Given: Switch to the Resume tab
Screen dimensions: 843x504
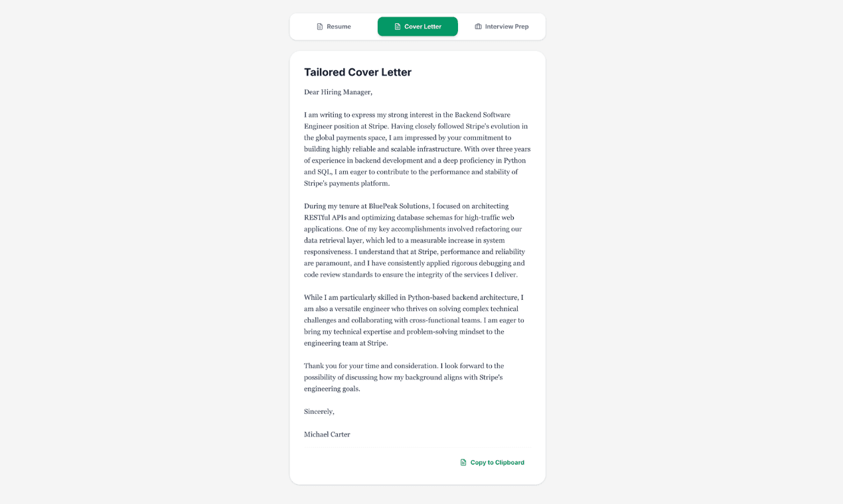Looking at the screenshot, I should (334, 27).
